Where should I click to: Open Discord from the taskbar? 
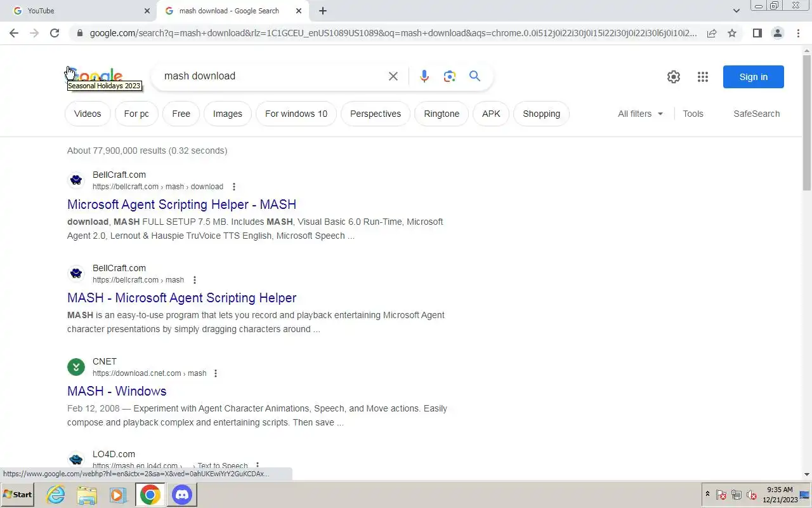(182, 495)
